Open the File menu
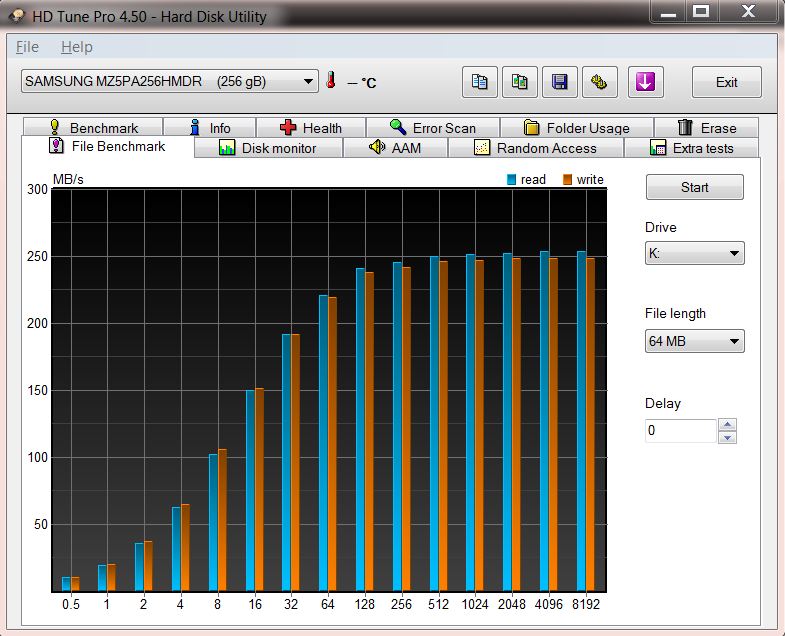The width and height of the screenshot is (785, 636). click(27, 47)
